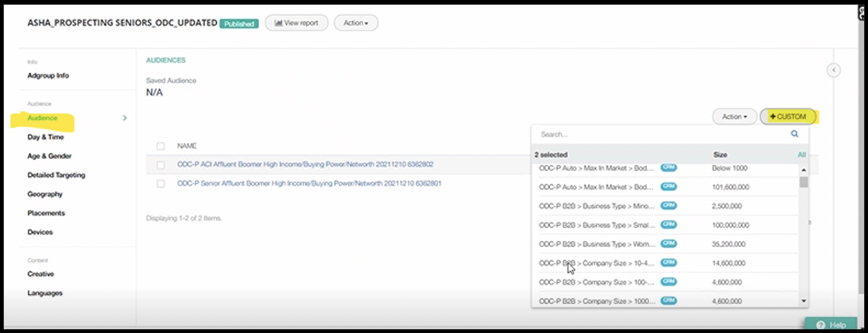Click the All link in dropdown header
Image resolution: width=868 pixels, height=333 pixels.
click(801, 155)
